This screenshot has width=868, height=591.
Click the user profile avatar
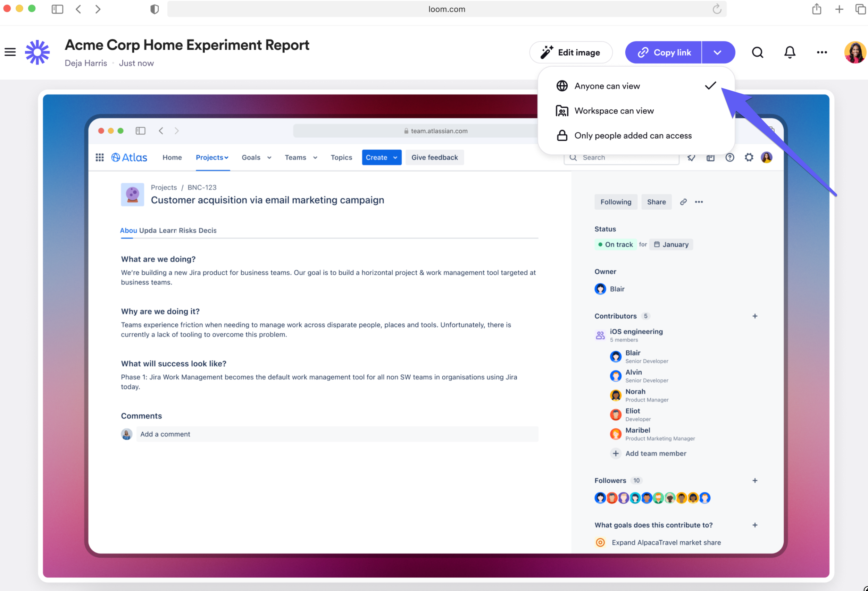click(854, 52)
